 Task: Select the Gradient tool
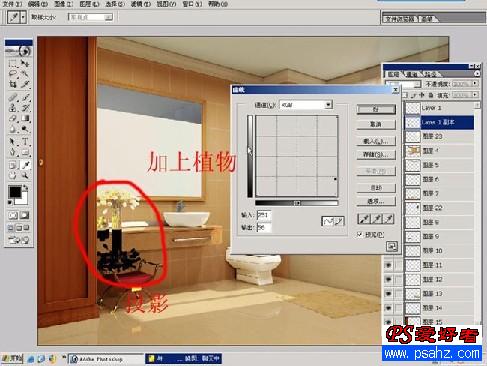pyautogui.click(x=25, y=119)
